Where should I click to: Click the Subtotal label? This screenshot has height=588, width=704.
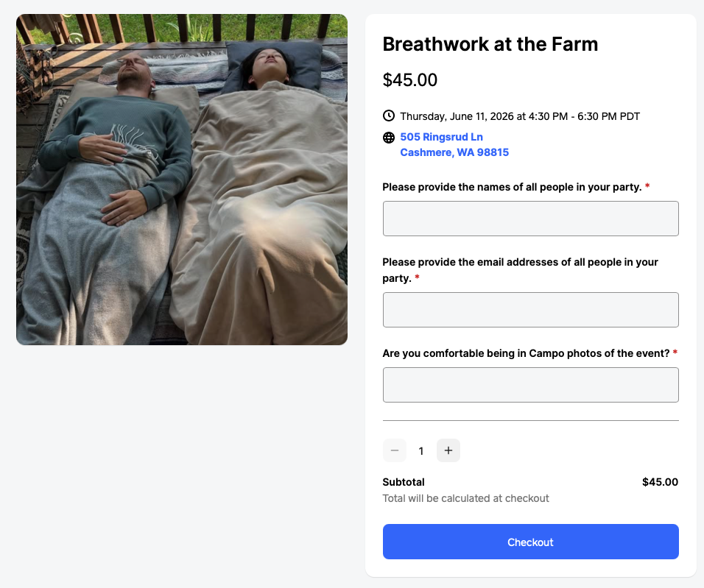pyautogui.click(x=404, y=482)
